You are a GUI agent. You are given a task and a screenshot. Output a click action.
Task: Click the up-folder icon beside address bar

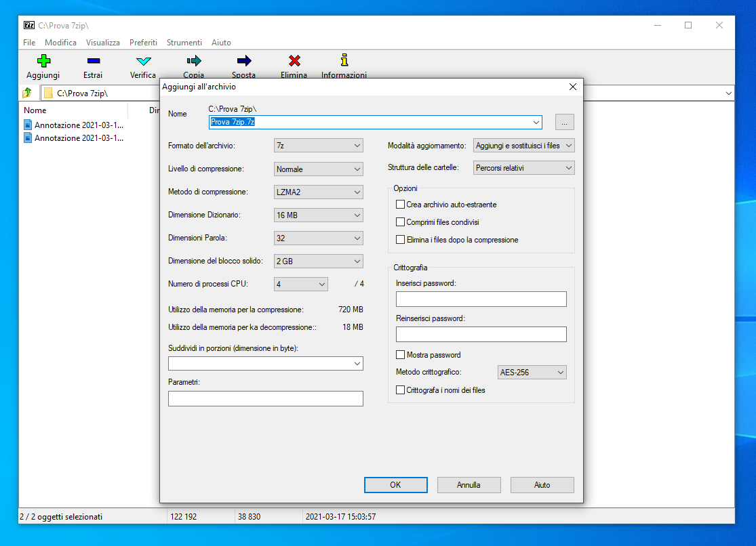pyautogui.click(x=27, y=93)
